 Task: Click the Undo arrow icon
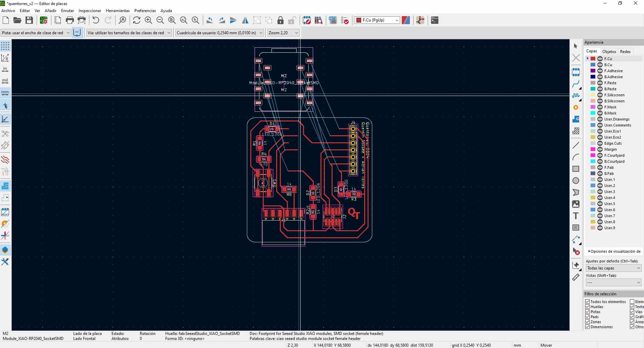tap(96, 20)
